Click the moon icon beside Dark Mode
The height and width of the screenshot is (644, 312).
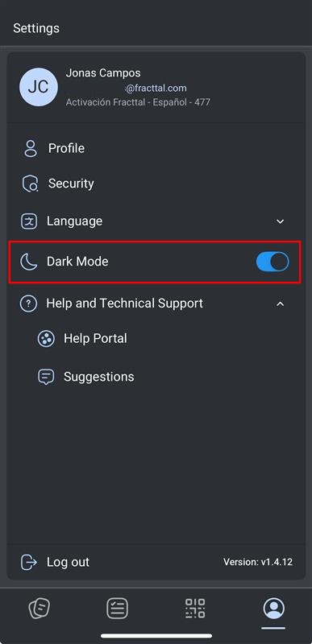29,262
